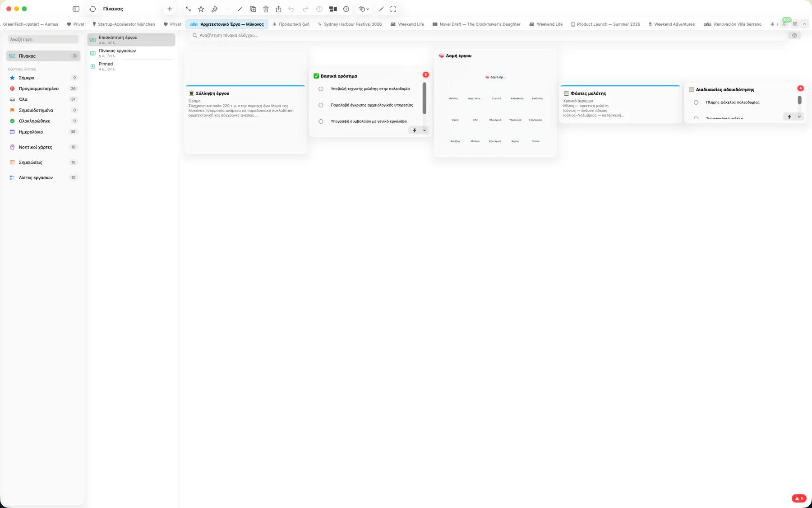
Task: Delete using the trash icon
Action: (x=266, y=9)
